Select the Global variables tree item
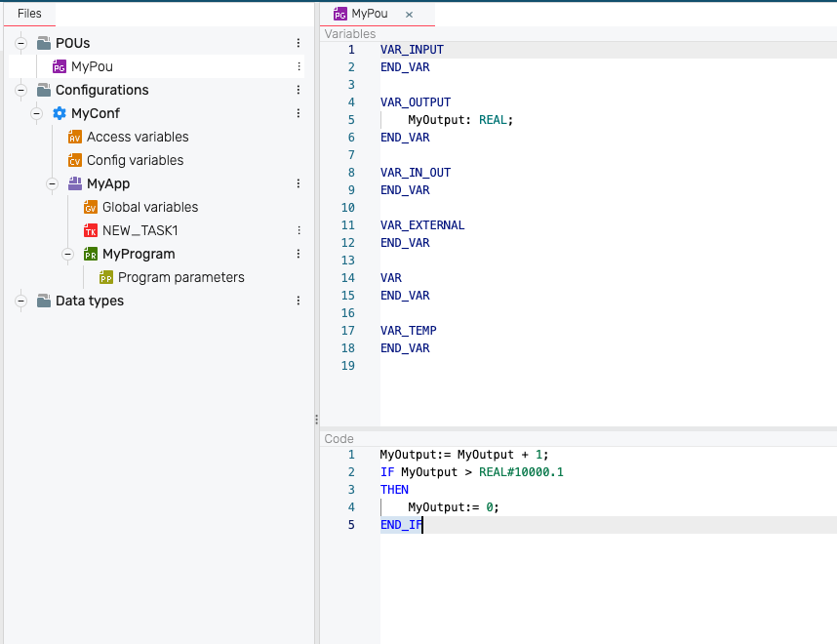The width and height of the screenshot is (837, 644). pos(149,208)
